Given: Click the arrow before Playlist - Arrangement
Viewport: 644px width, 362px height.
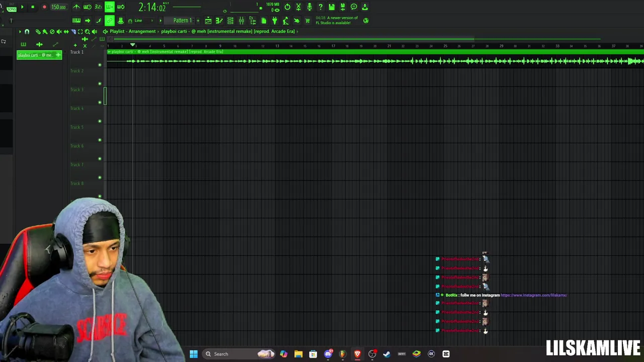Looking at the screenshot, I should click(x=105, y=31).
